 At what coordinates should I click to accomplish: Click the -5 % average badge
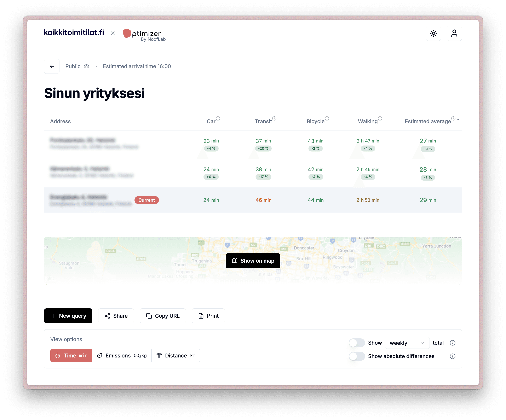point(428,177)
